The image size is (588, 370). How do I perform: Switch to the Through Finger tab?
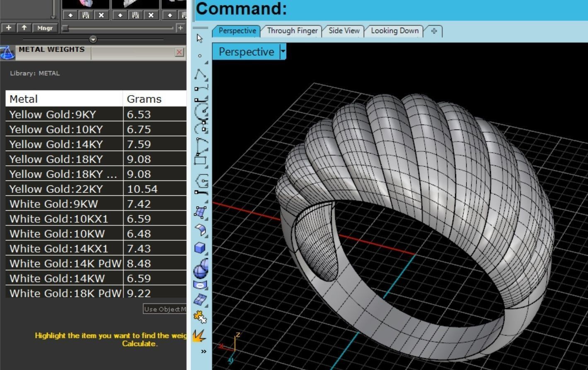(x=292, y=31)
